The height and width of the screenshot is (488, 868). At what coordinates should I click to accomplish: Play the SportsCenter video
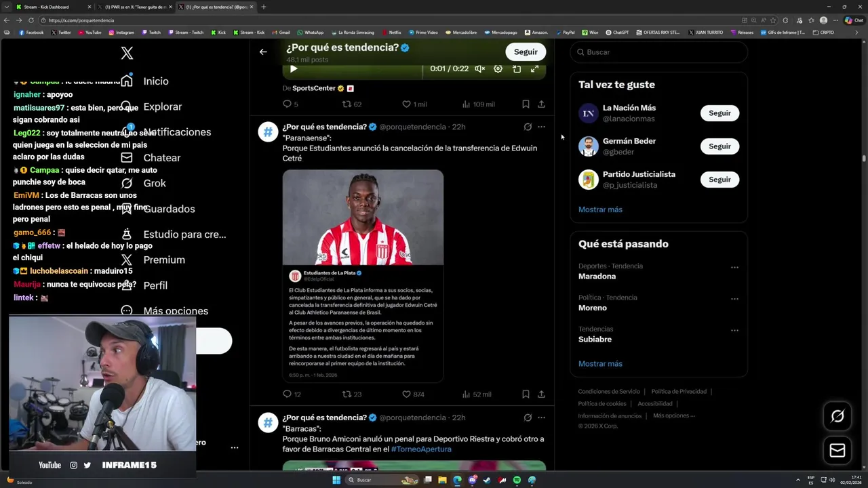coord(293,68)
